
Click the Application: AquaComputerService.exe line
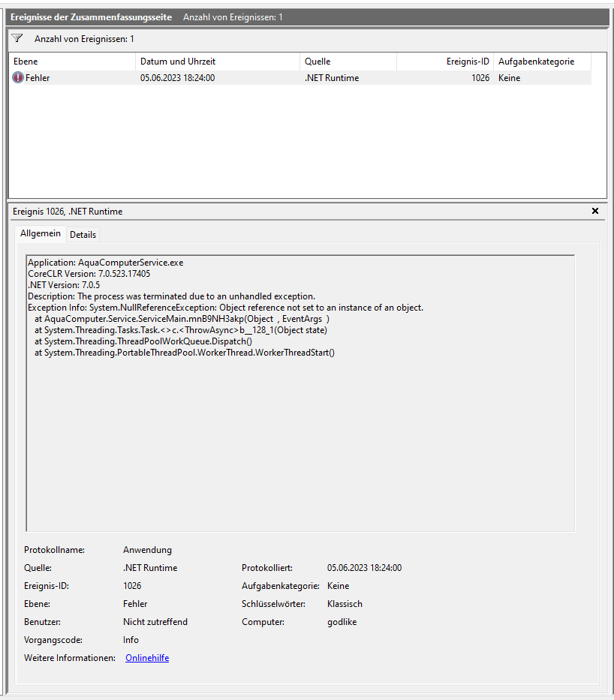(105, 263)
